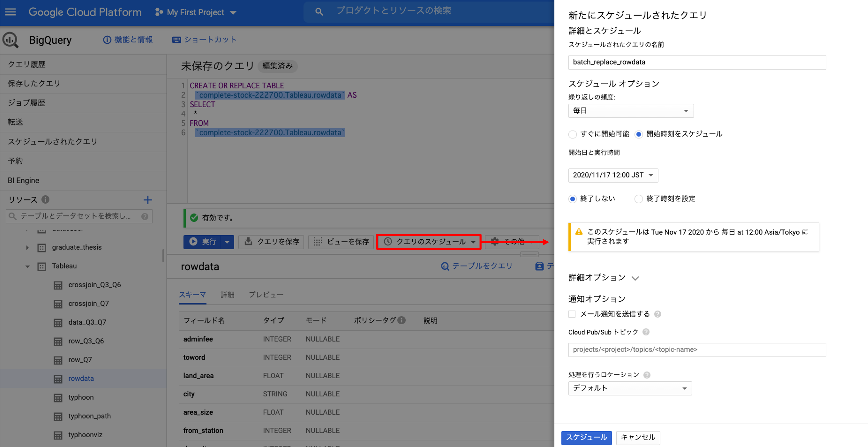Expand 詳細オプション section
868x447 pixels.
[x=603, y=278]
